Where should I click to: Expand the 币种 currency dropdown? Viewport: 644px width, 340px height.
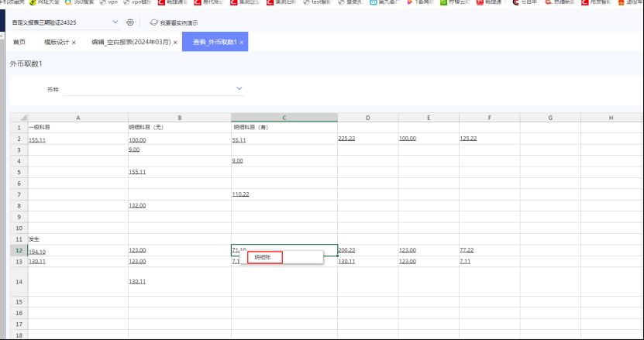[239, 88]
